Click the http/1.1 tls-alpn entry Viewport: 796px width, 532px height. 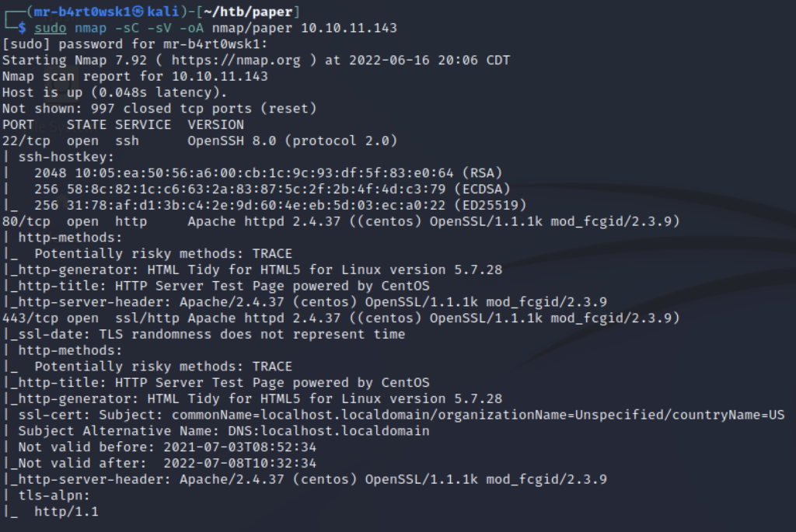tap(67, 512)
